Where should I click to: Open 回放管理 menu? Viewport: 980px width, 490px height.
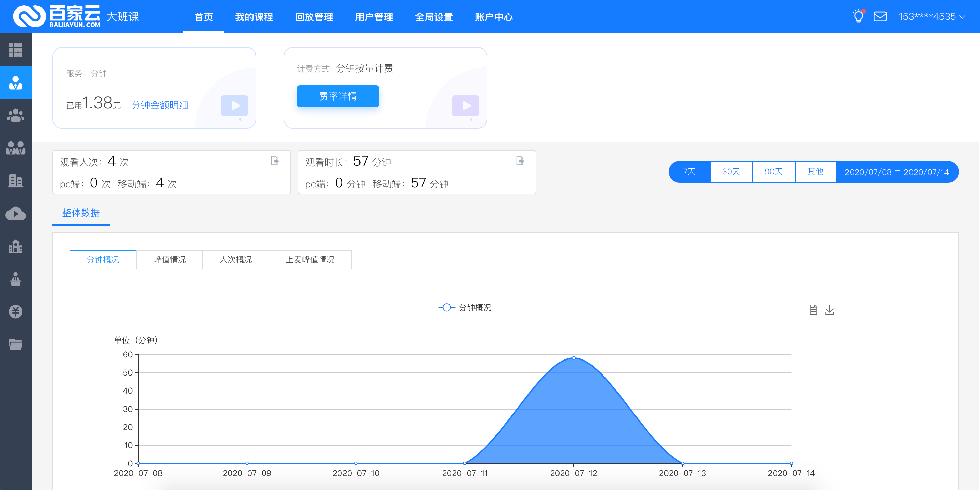coord(314,17)
